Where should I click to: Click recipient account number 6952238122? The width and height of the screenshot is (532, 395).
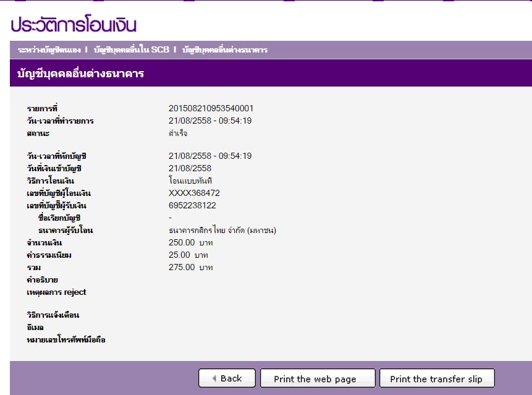click(x=192, y=205)
